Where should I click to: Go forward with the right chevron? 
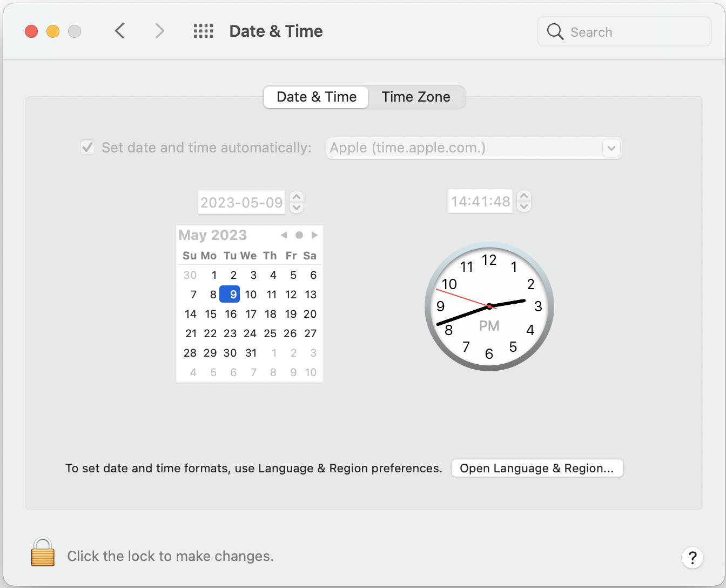(159, 31)
